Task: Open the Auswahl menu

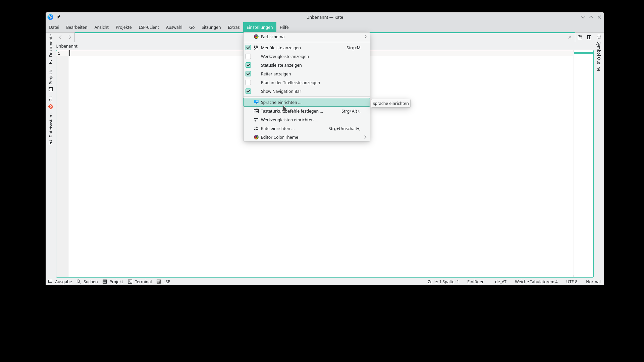Action: pos(174,27)
